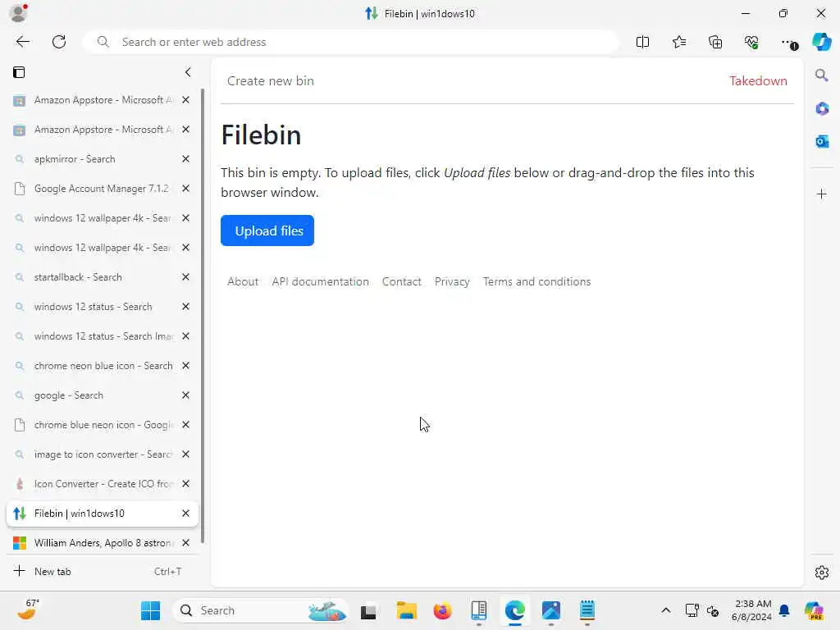Refresh the current Filebin page
840x630 pixels.
(x=59, y=42)
